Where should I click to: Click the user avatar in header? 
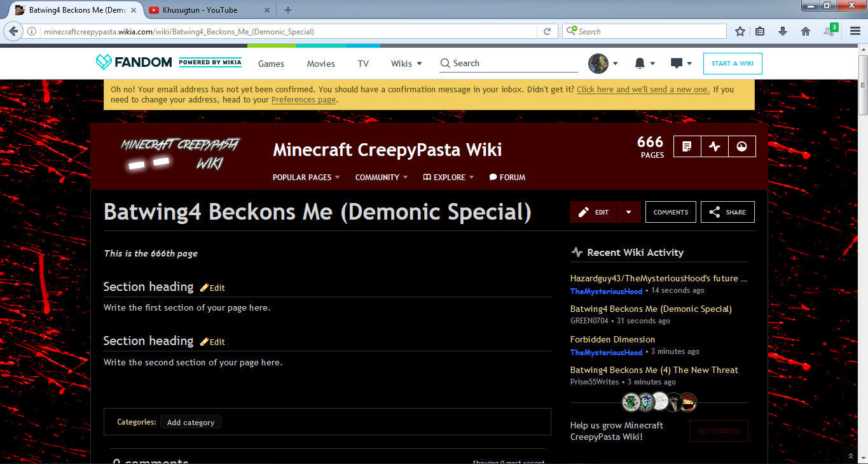(x=598, y=63)
